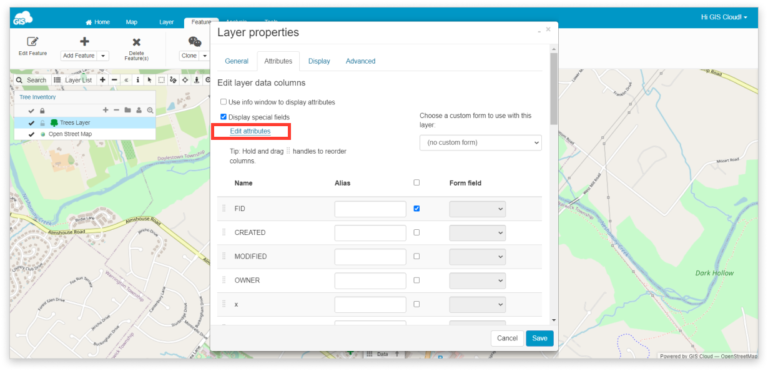Screen dimensions: 768x371
Task: Open the Layer ribbon tab
Action: pos(167,22)
